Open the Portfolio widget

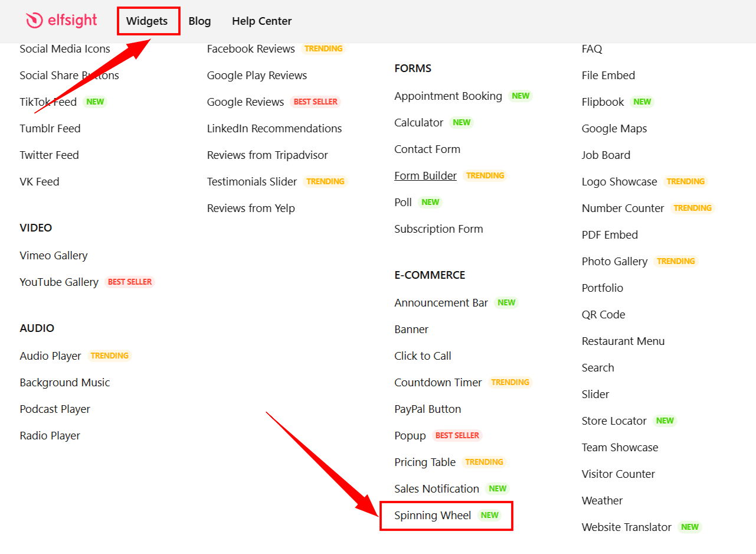pyautogui.click(x=603, y=288)
